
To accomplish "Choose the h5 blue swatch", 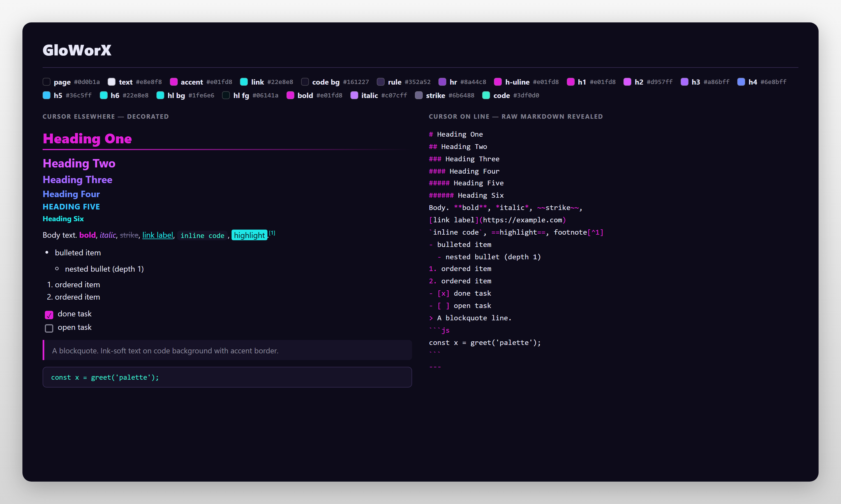I will pos(47,95).
